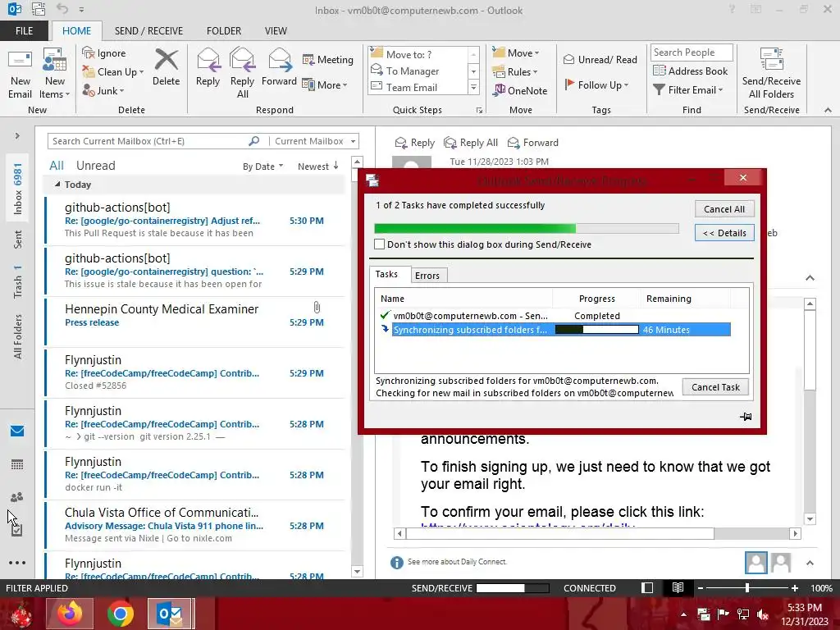
Task: Switch to the SEND / RECEIVE tab
Action: (x=148, y=30)
